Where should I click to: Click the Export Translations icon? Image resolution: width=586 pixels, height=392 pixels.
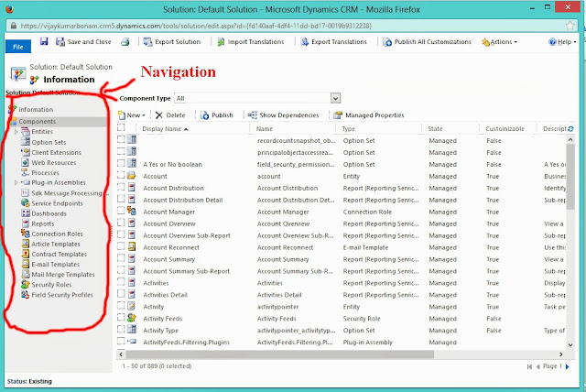click(305, 41)
